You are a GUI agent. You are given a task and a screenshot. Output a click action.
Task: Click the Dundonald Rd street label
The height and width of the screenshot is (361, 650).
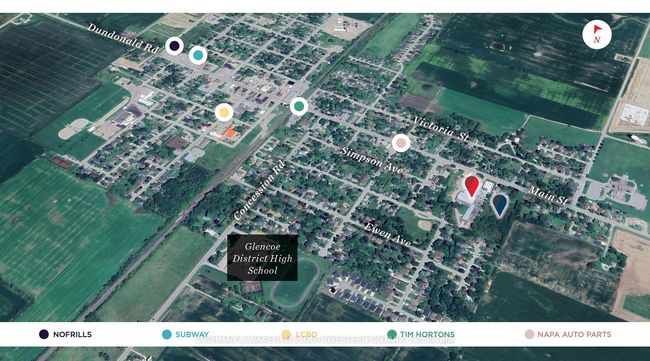[123, 38]
